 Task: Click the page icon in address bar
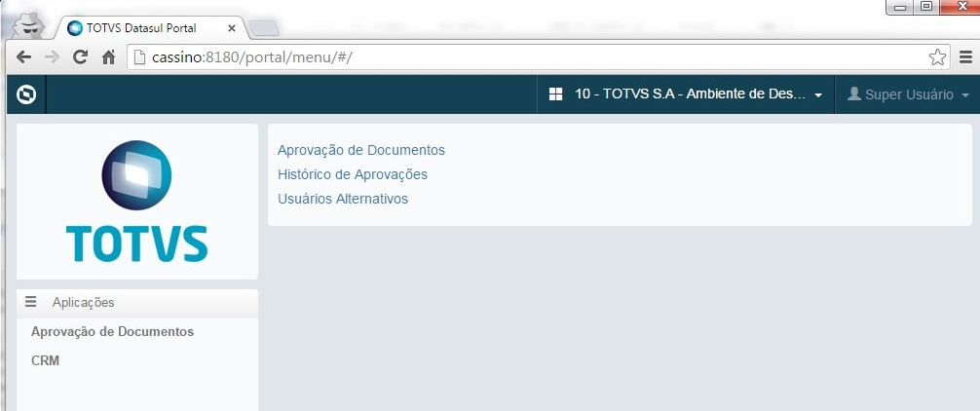coord(140,57)
